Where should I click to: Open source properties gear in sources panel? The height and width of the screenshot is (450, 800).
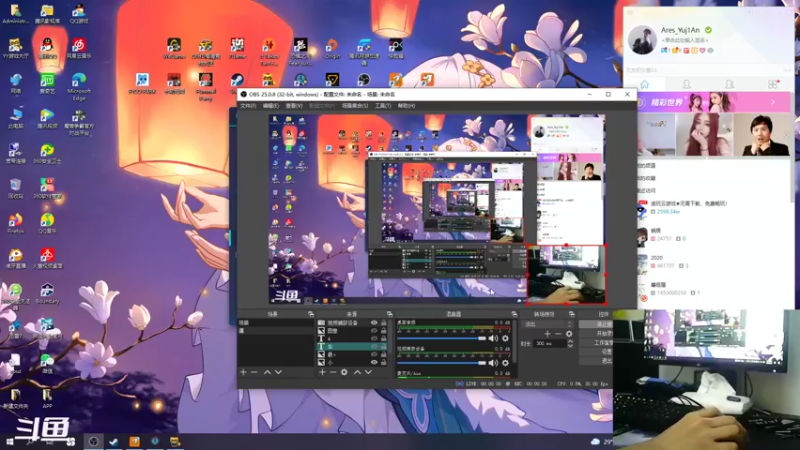pos(344,372)
